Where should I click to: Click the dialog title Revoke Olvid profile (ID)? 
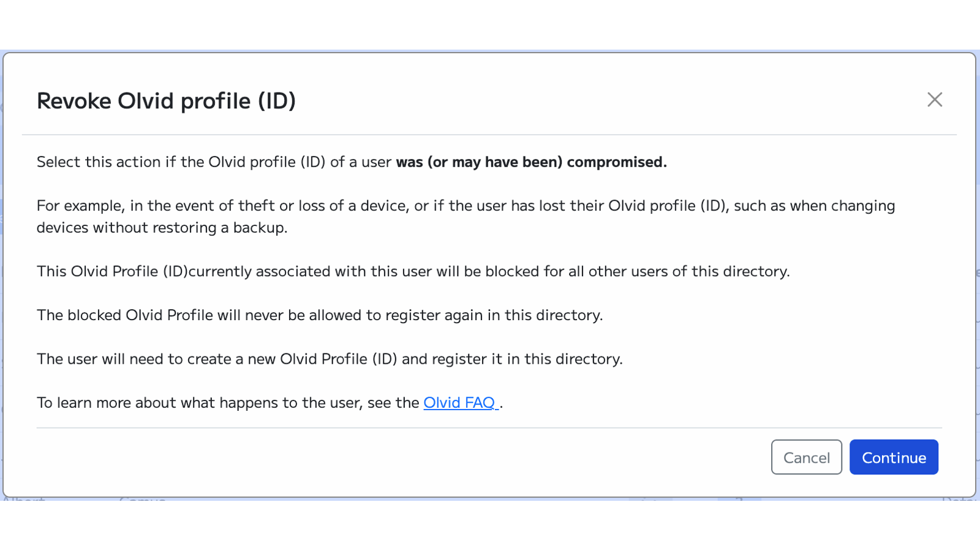click(166, 100)
